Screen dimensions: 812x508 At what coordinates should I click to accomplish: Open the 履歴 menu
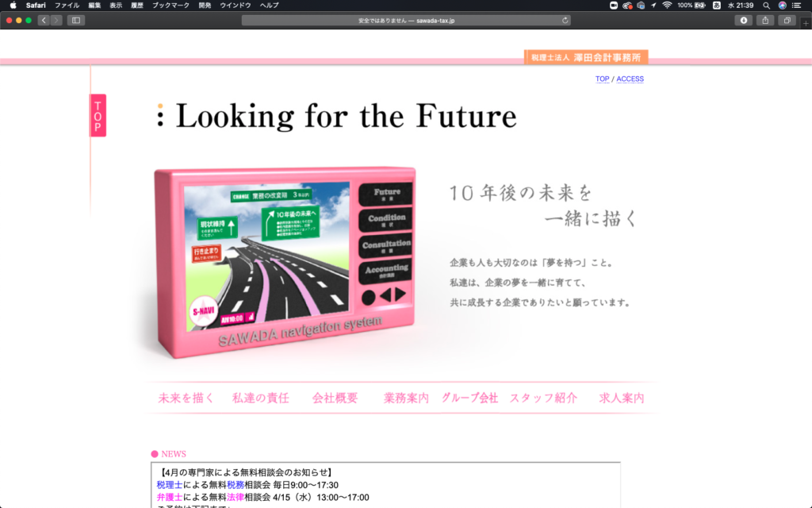(x=136, y=6)
